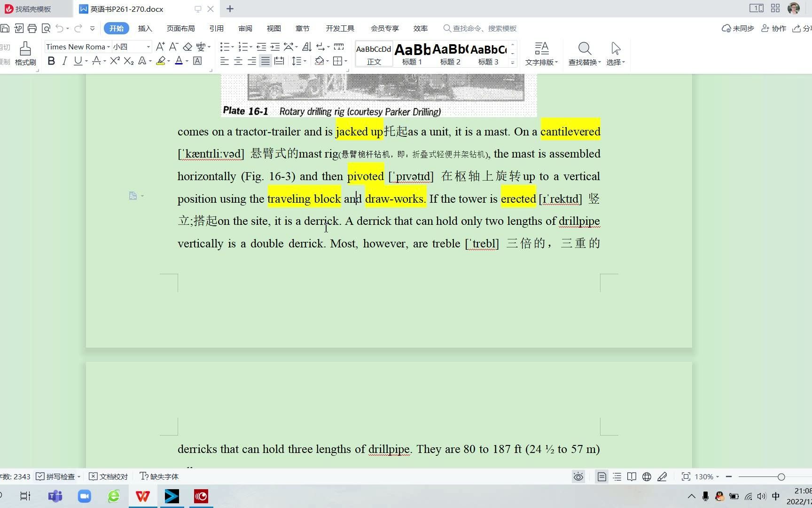The width and height of the screenshot is (812, 508).
Task: Toggle Italic formatting
Action: click(65, 61)
